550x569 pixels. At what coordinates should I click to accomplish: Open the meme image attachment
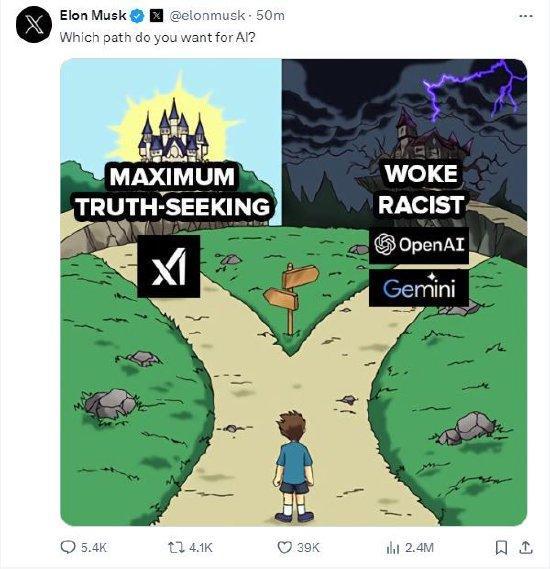pyautogui.click(x=294, y=292)
